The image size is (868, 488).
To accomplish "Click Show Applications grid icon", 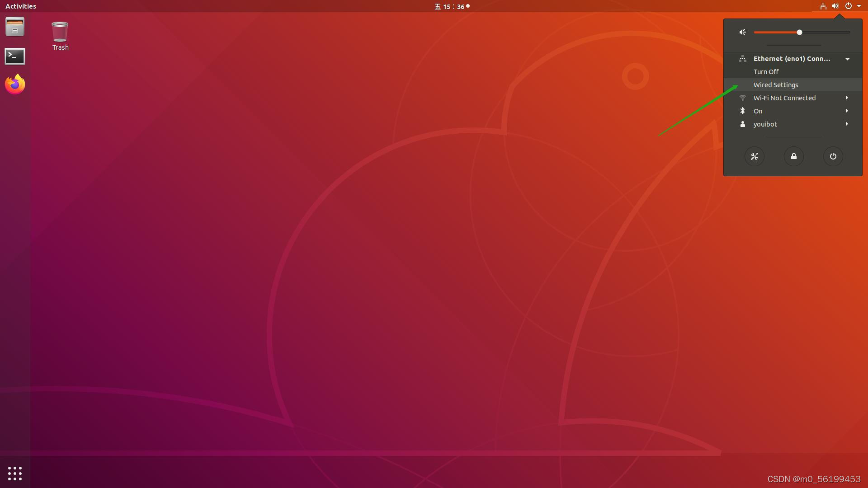I will point(15,473).
